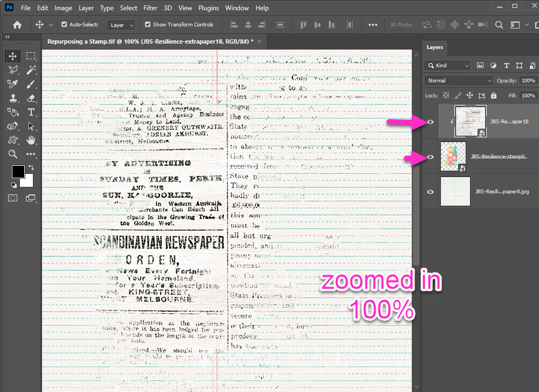Open the Window menu

tap(237, 8)
